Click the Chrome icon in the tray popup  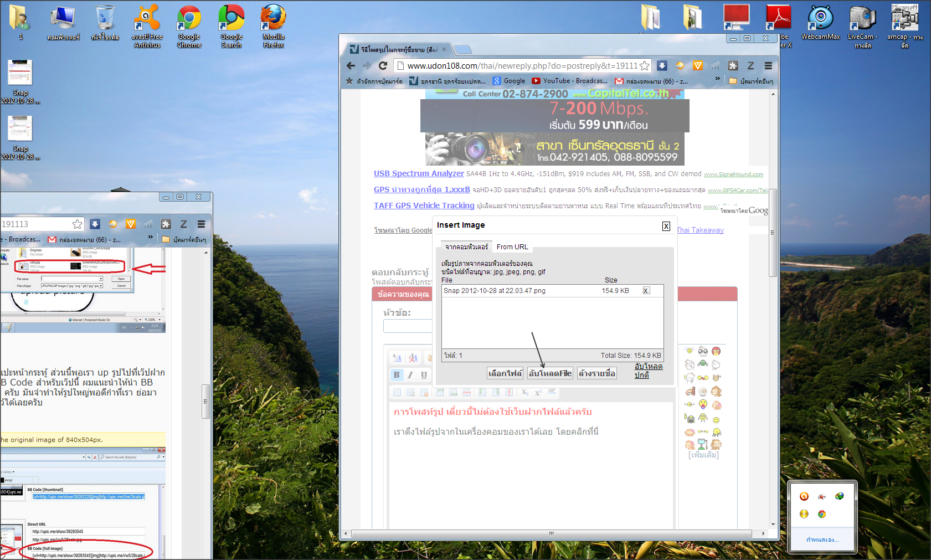(x=822, y=514)
